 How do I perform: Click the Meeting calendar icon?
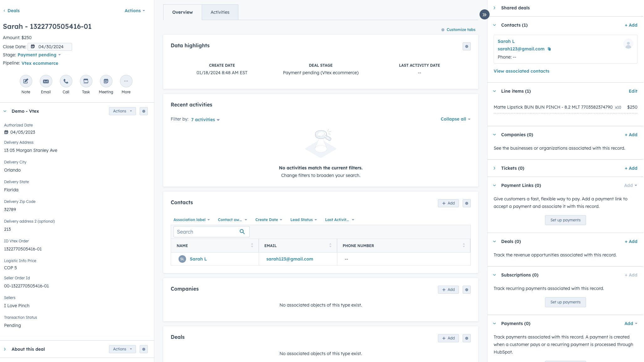coord(106,81)
